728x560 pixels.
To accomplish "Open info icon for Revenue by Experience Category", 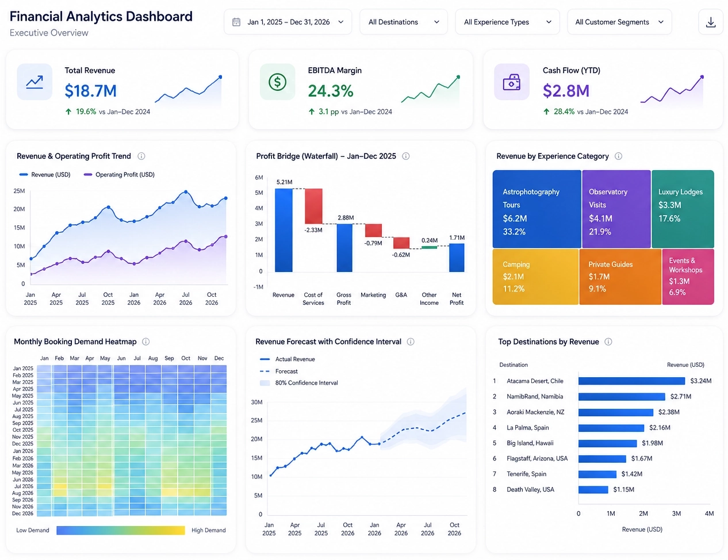I will point(619,156).
